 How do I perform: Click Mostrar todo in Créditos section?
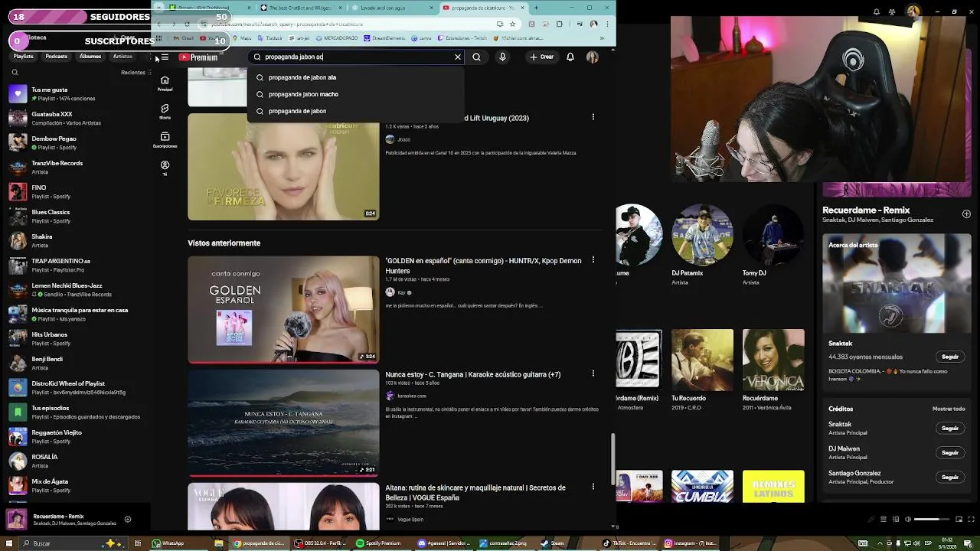tap(949, 409)
